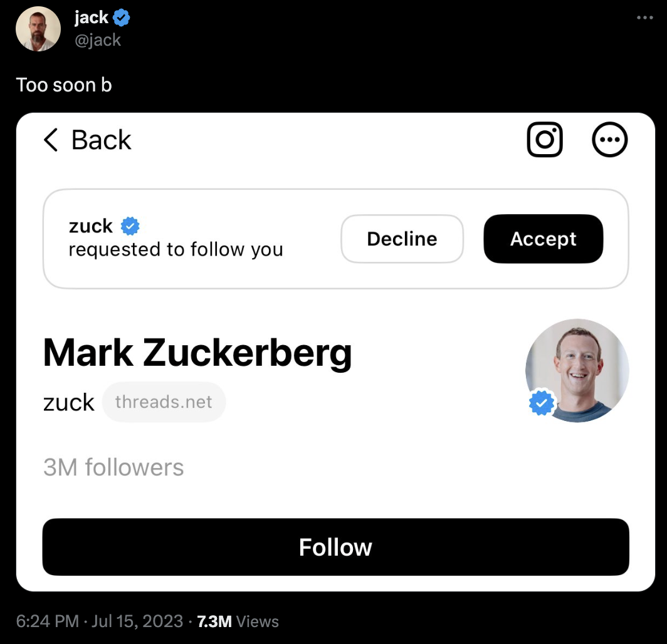Click verified badge on Zuckerberg's profile photo

pyautogui.click(x=542, y=403)
